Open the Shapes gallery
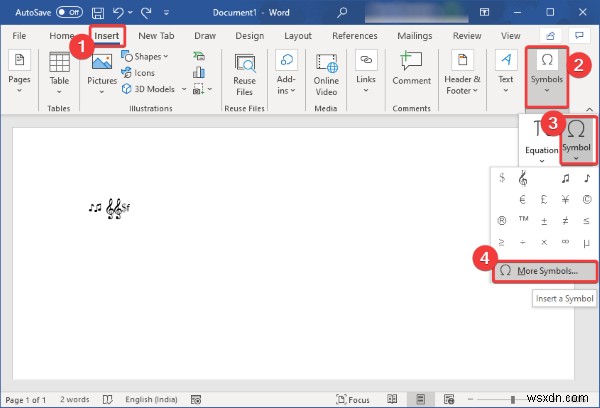Image resolution: width=600 pixels, height=408 pixels. (145, 57)
